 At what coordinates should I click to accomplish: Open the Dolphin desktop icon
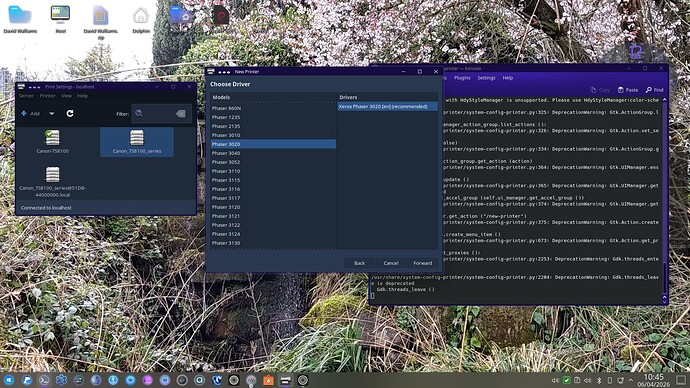pyautogui.click(x=141, y=19)
